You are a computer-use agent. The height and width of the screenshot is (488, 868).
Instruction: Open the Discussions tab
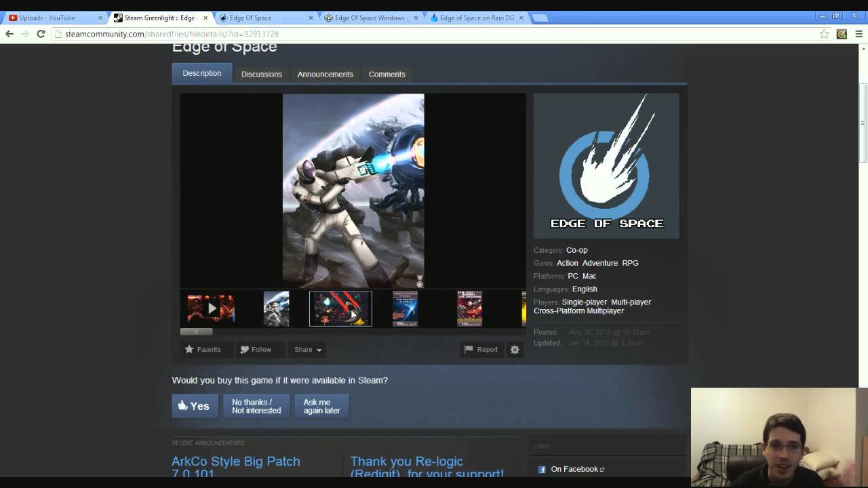point(262,74)
